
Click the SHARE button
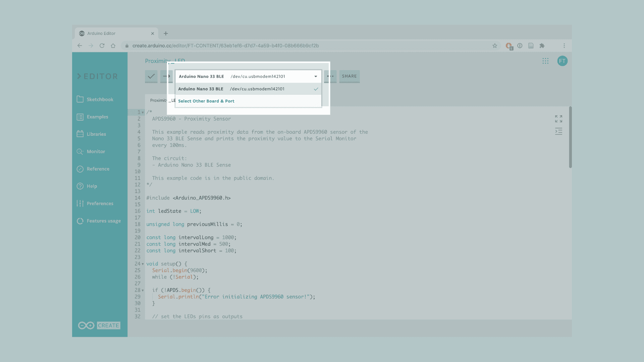point(349,76)
